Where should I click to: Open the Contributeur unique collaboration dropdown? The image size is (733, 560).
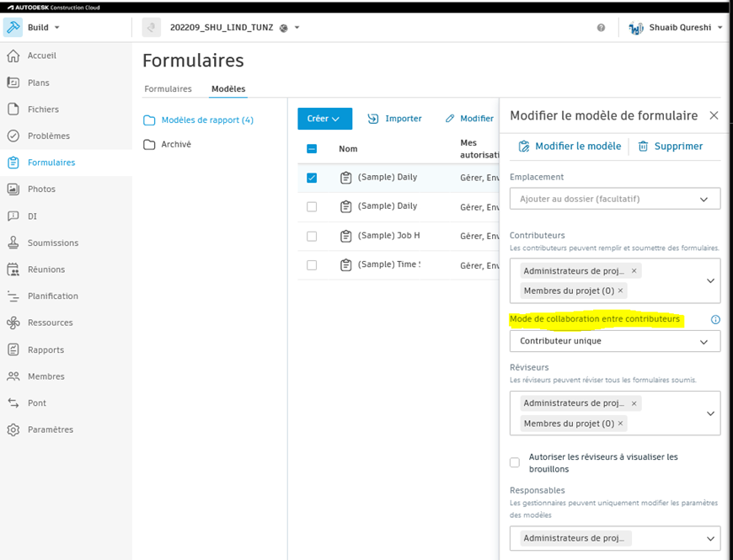(614, 341)
